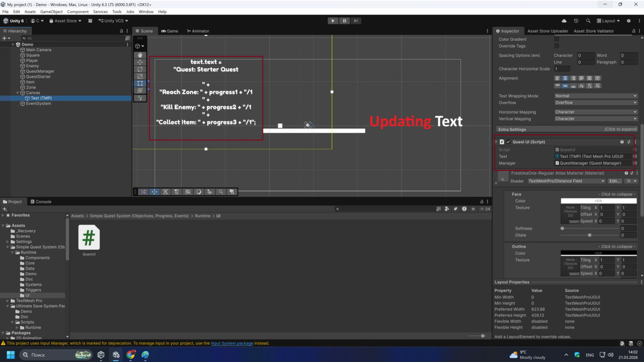Expand the Extra Settings section
Screen dimensions: 644x362
[x=567, y=129]
